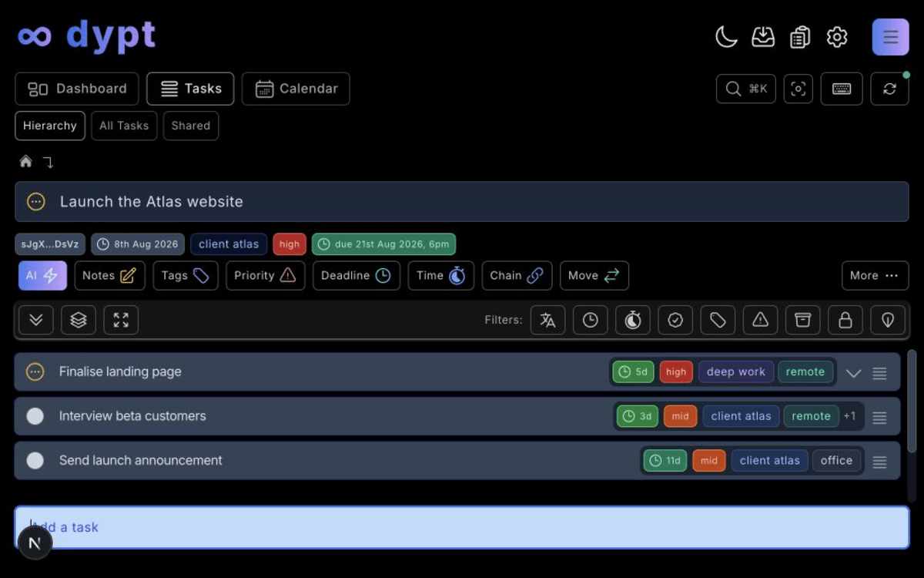Click the Move button
The image size is (924, 578).
[594, 276]
